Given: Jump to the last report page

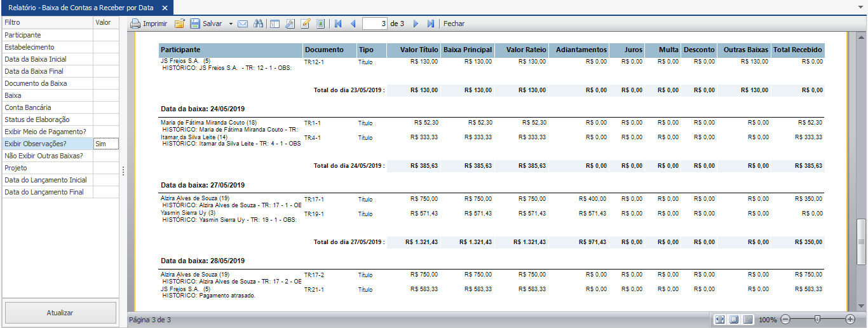Looking at the screenshot, I should (430, 24).
